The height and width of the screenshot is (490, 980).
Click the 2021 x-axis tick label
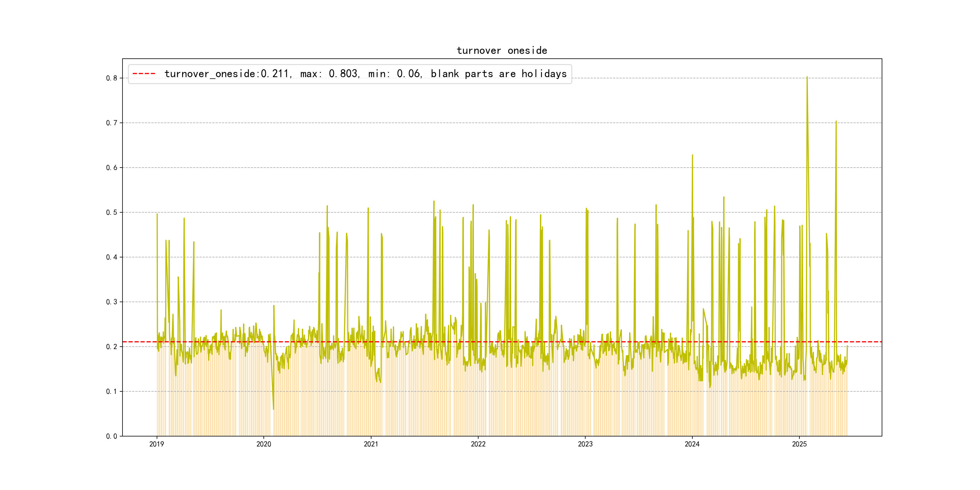coord(371,444)
